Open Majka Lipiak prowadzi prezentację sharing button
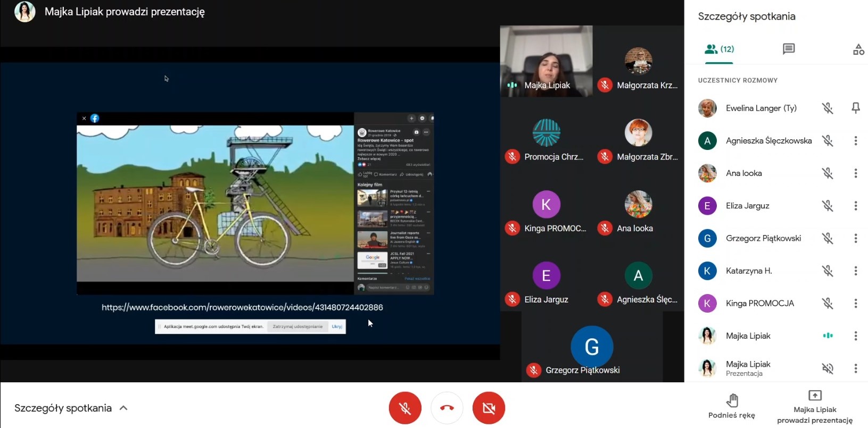The image size is (868, 428). point(815,407)
